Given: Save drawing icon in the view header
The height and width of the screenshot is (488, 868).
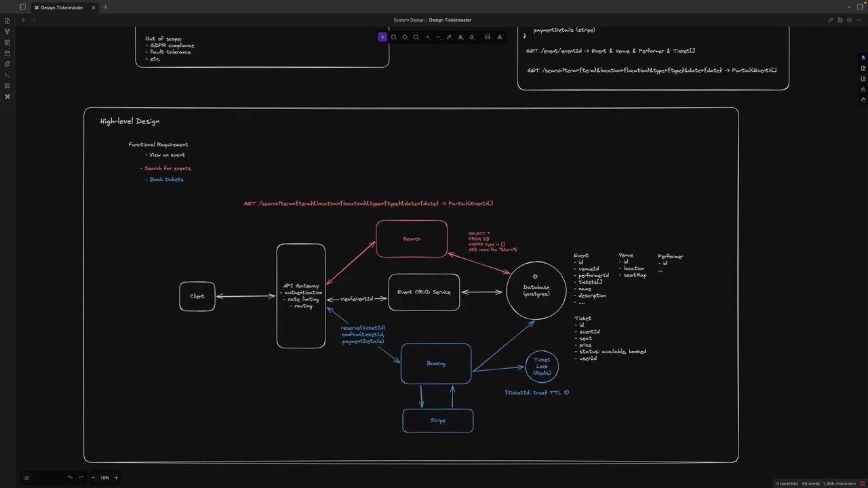Looking at the screenshot, I should point(840,20).
